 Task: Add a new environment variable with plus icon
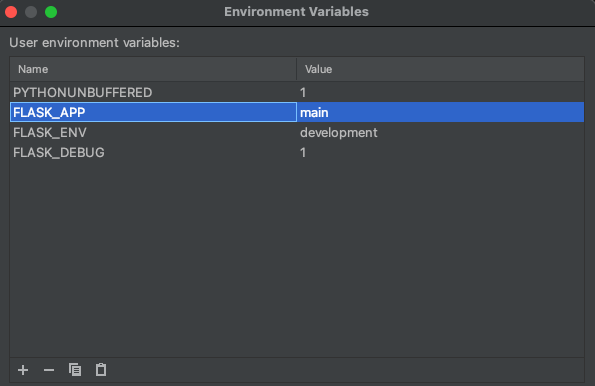point(23,370)
